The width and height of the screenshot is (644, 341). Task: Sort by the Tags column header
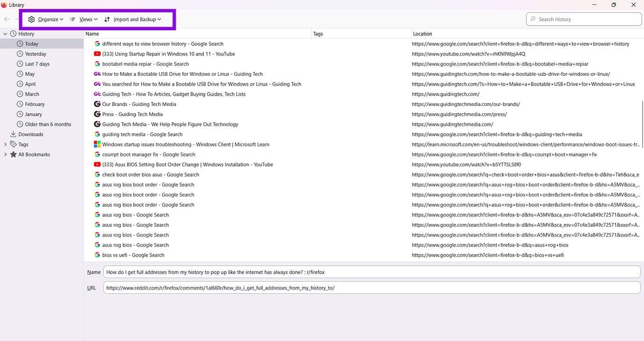click(361, 34)
